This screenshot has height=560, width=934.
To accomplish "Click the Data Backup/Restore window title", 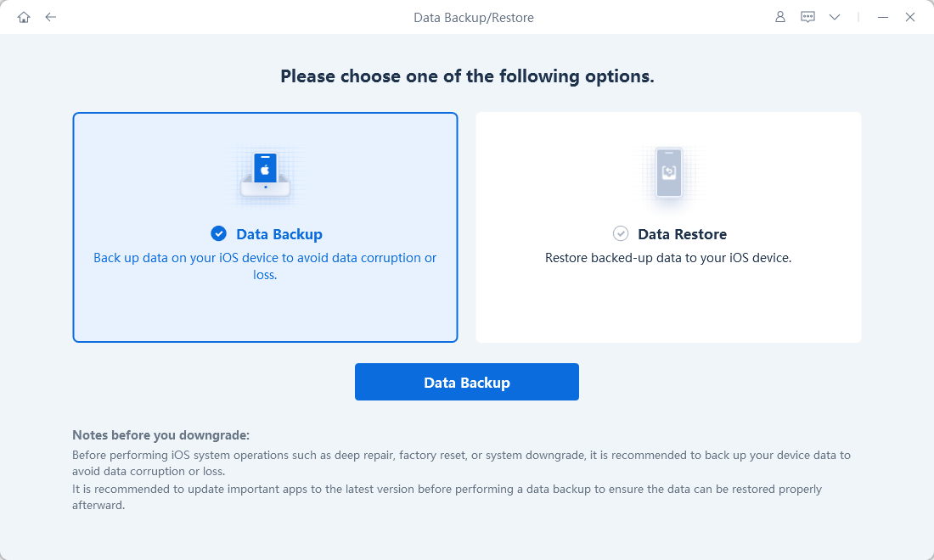I will coord(474,17).
